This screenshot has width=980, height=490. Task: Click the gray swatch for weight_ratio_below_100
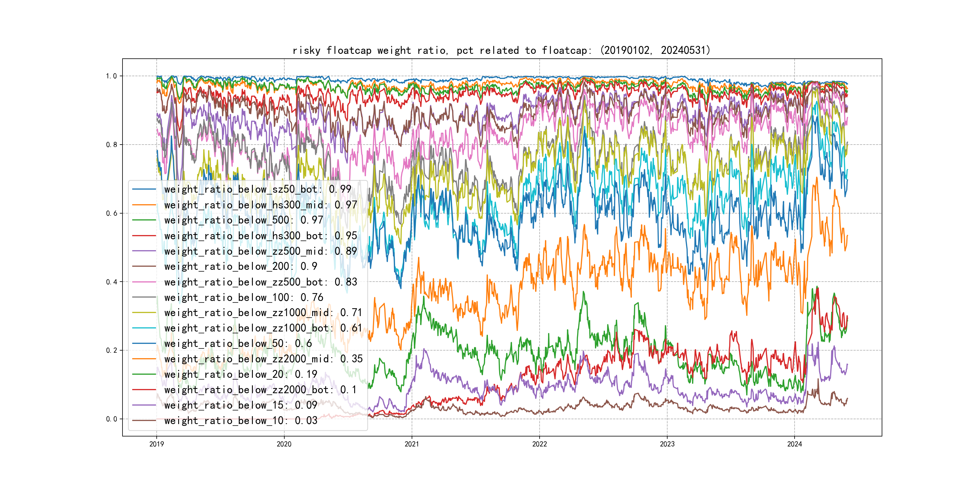coord(144,298)
